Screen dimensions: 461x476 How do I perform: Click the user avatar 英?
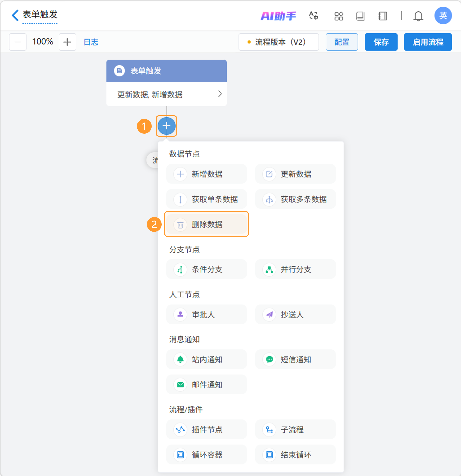(443, 16)
